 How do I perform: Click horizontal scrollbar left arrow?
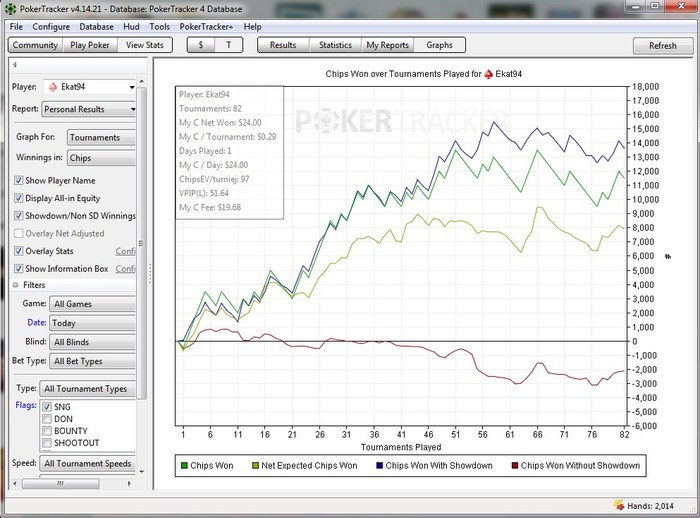coord(15,483)
